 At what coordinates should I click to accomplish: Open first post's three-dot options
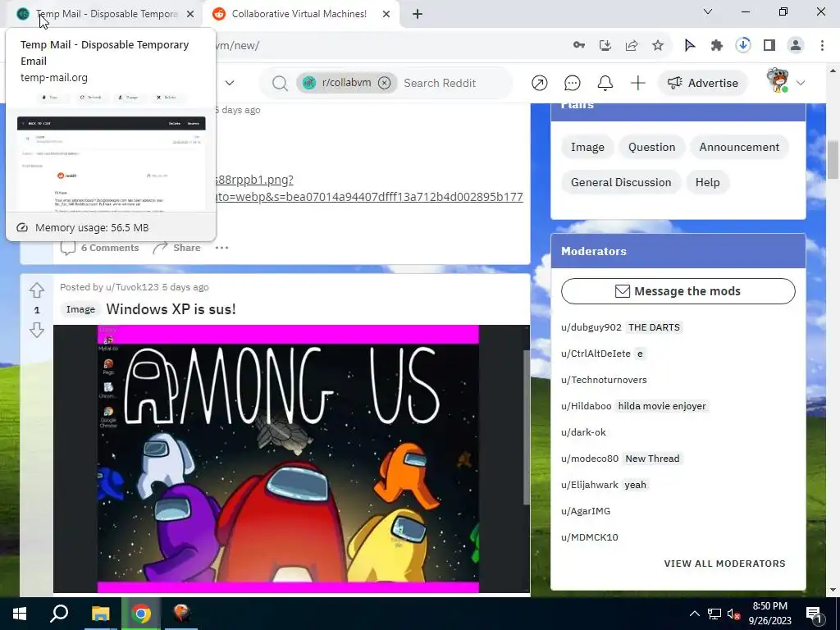[221, 248]
